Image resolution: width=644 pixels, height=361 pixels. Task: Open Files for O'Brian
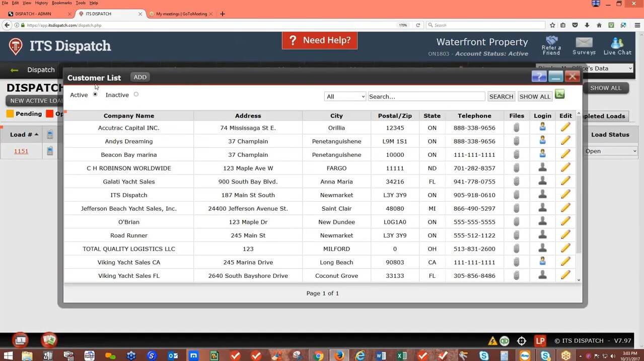(516, 222)
